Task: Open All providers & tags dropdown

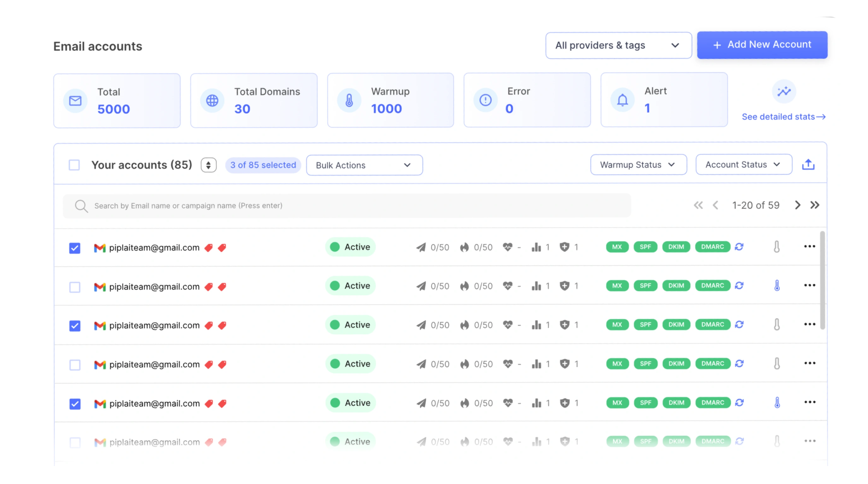Action: click(x=619, y=45)
